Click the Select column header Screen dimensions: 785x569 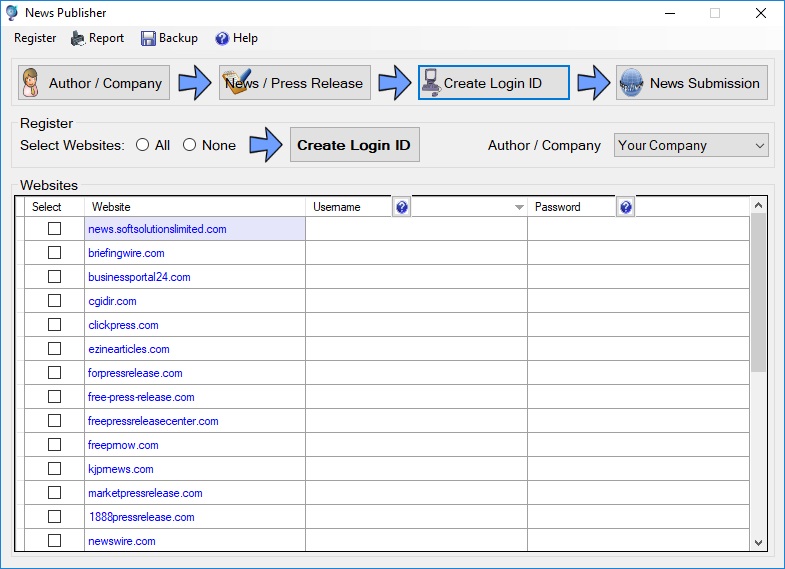54,207
